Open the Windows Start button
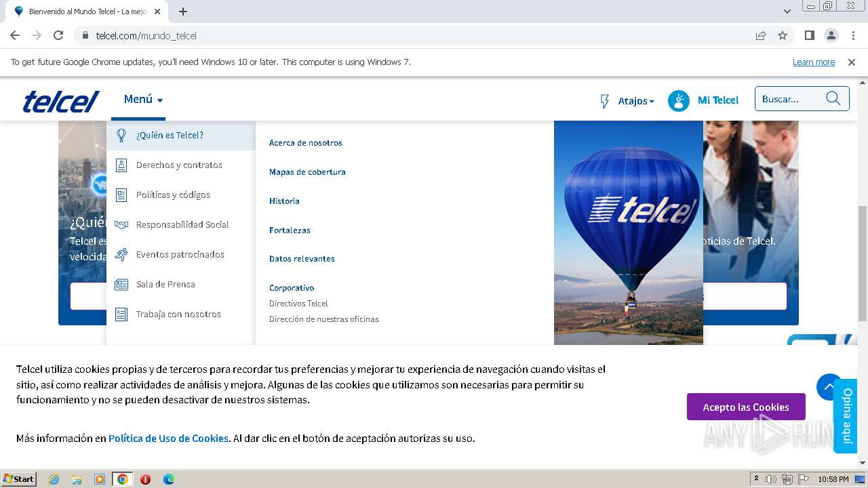Viewport: 868px width, 488px height. click(19, 479)
